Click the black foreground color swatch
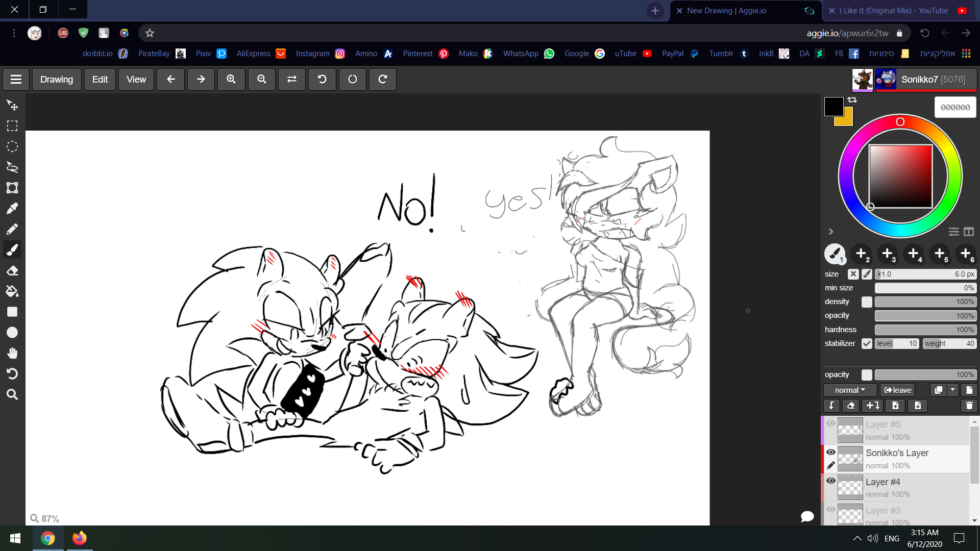The image size is (980, 551). pos(834,106)
